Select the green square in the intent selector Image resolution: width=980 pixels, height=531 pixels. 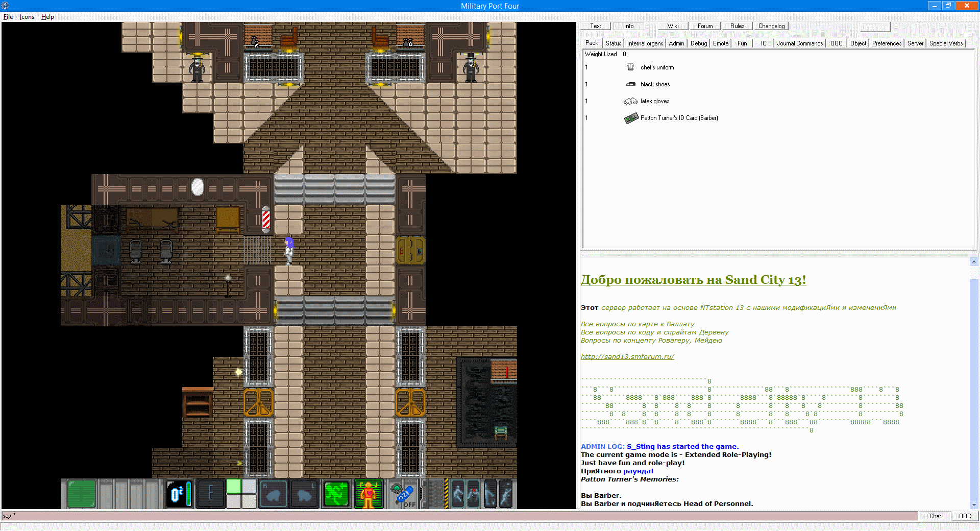[234, 487]
